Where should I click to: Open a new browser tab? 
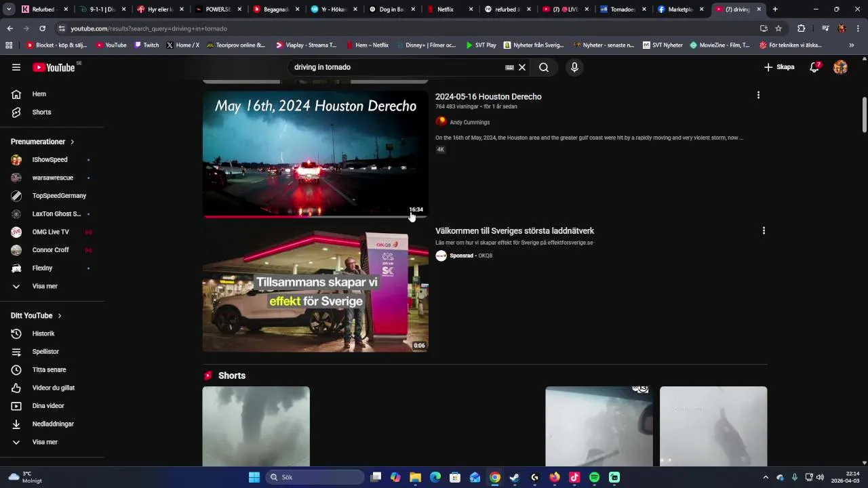775,9
